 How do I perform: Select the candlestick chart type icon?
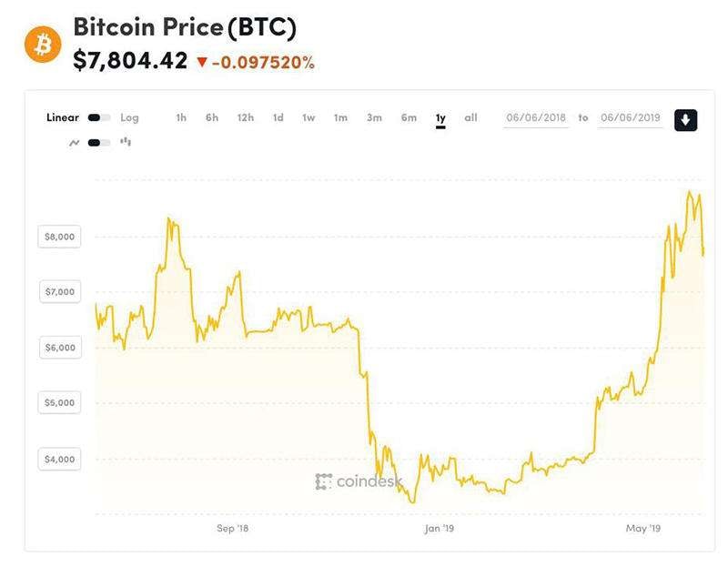click(x=126, y=142)
